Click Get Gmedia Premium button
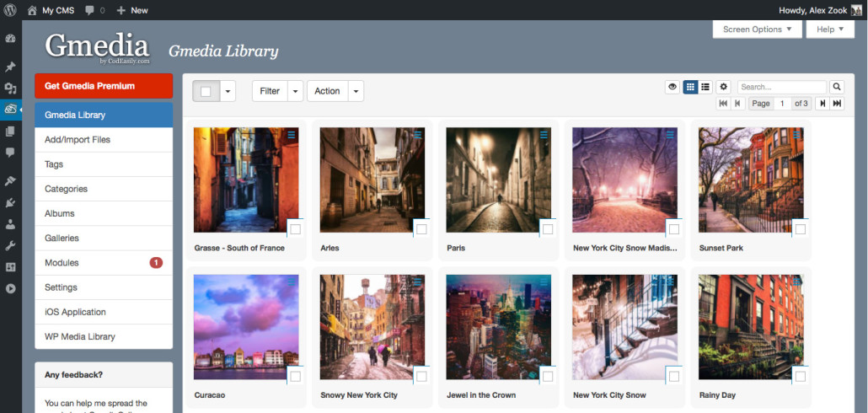Screen dimensions: 868x413 [x=104, y=86]
